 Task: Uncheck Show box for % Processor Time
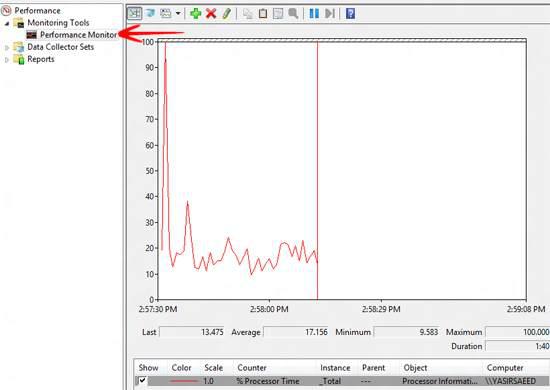coord(142,381)
